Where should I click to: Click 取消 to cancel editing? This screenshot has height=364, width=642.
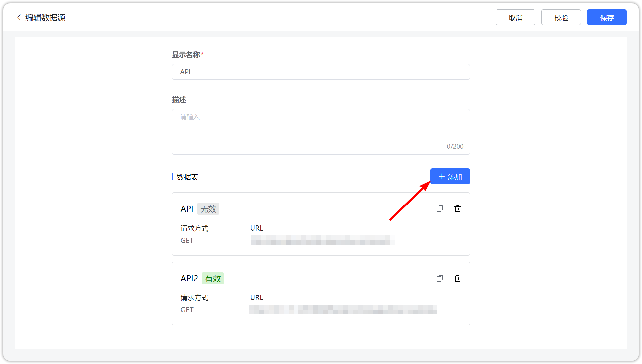tap(515, 17)
